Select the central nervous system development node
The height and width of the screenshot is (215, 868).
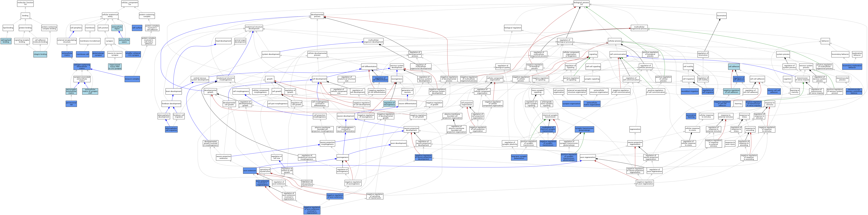200,79
